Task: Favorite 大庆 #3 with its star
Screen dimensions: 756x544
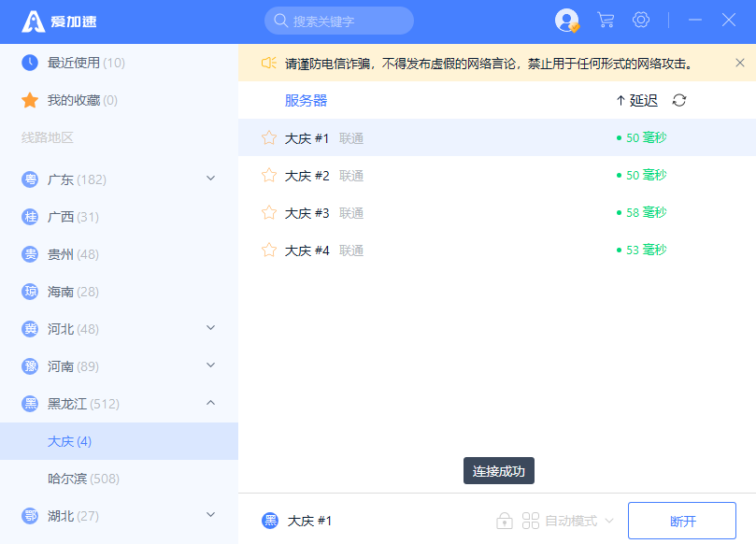Action: [x=269, y=213]
